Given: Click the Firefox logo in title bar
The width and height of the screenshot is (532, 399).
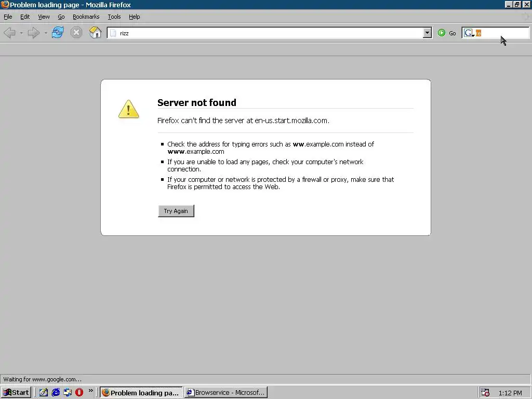Looking at the screenshot, I should (x=5, y=4).
